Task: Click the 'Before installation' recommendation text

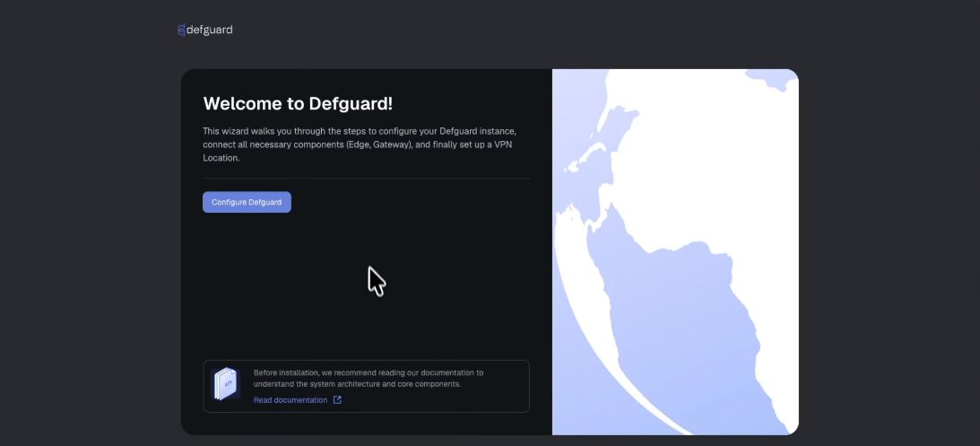Action: click(369, 380)
